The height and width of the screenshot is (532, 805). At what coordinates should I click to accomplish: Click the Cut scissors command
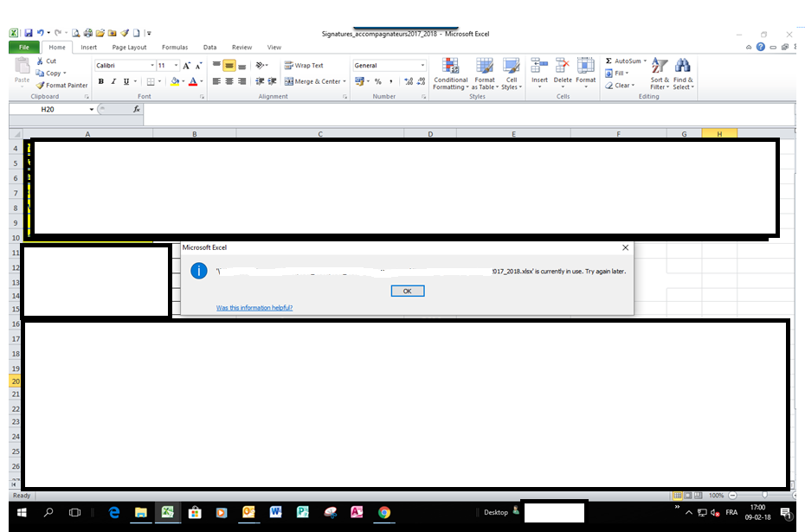point(46,61)
